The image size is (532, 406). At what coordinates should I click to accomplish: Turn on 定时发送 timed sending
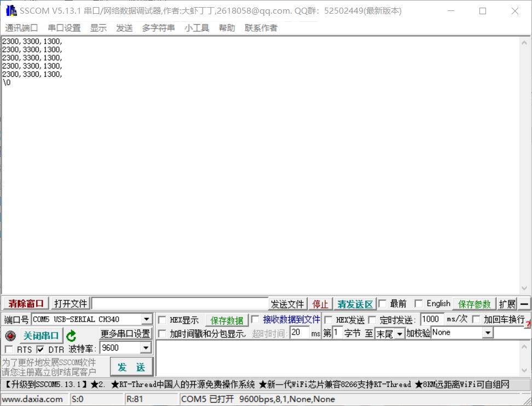coord(372,320)
